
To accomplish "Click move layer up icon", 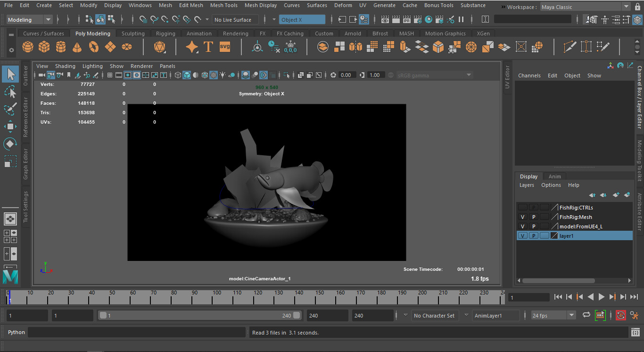I will coord(593,195).
